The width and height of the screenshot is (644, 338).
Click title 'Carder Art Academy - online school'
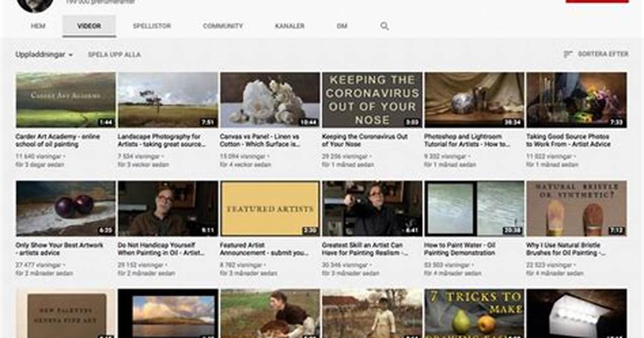(58, 140)
